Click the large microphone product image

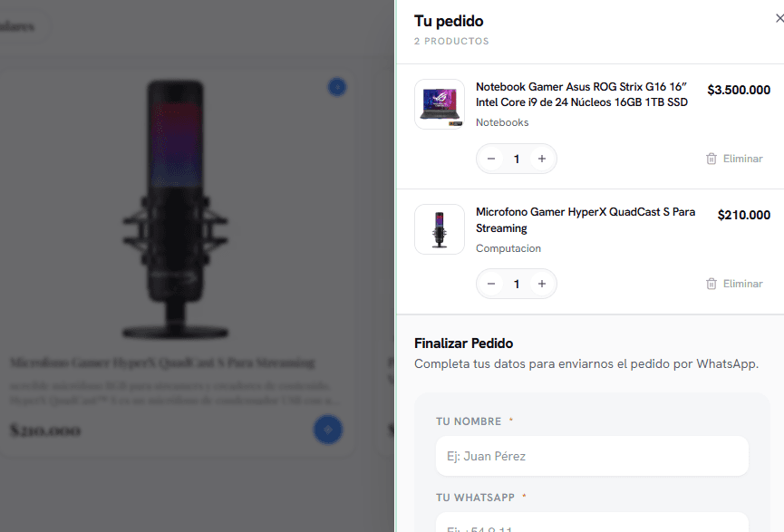pyautogui.click(x=176, y=209)
